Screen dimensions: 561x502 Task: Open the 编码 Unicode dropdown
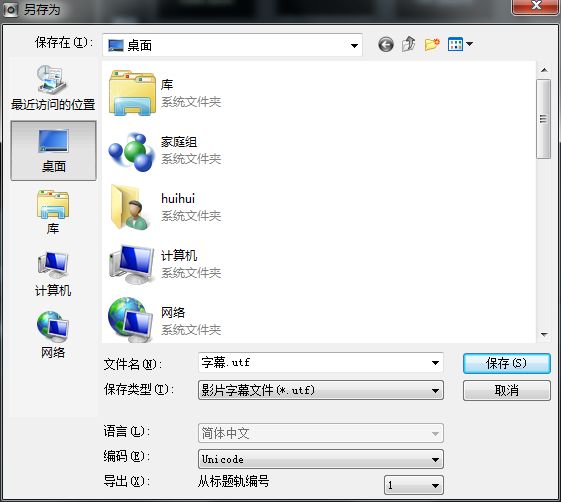coord(321,459)
